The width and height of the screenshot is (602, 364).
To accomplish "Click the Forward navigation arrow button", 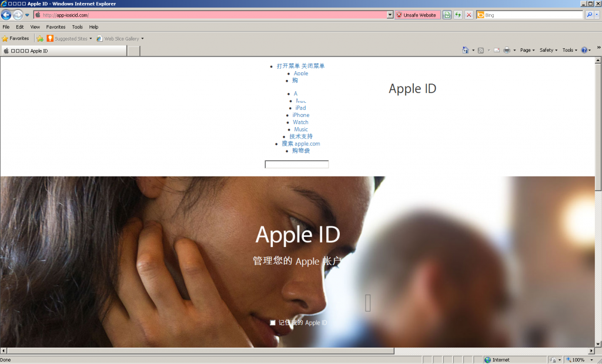I will [18, 15].
